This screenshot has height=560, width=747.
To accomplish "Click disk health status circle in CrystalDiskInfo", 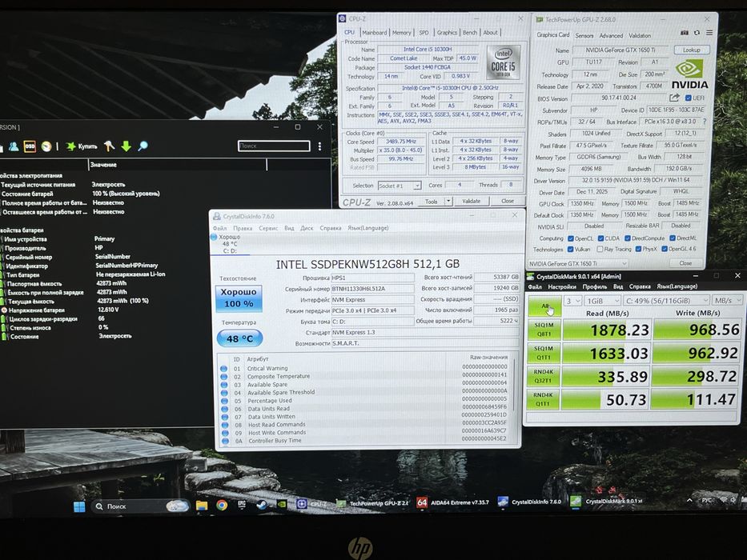I will 214,237.
